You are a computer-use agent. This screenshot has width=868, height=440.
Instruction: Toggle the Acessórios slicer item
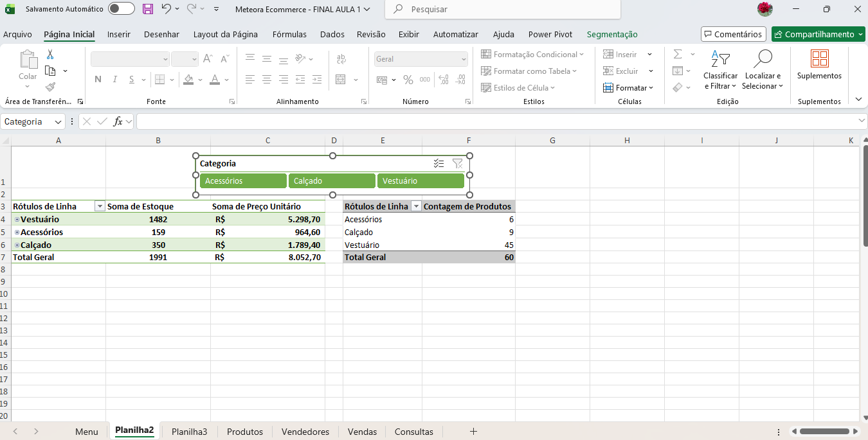pos(243,181)
